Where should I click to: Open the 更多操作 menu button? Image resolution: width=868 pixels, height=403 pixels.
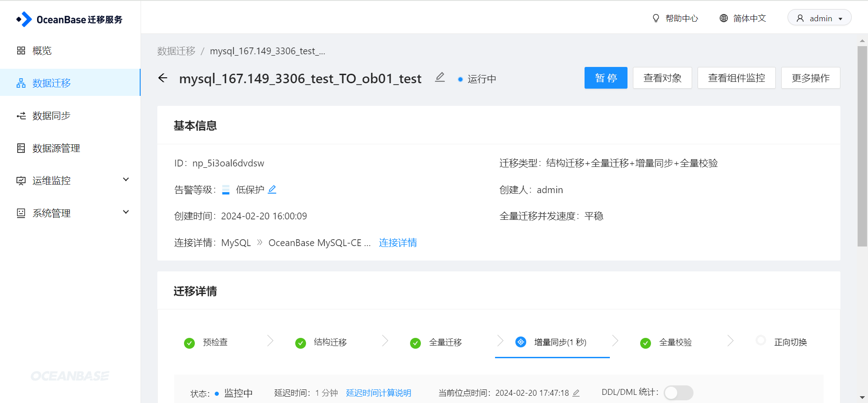coord(811,78)
